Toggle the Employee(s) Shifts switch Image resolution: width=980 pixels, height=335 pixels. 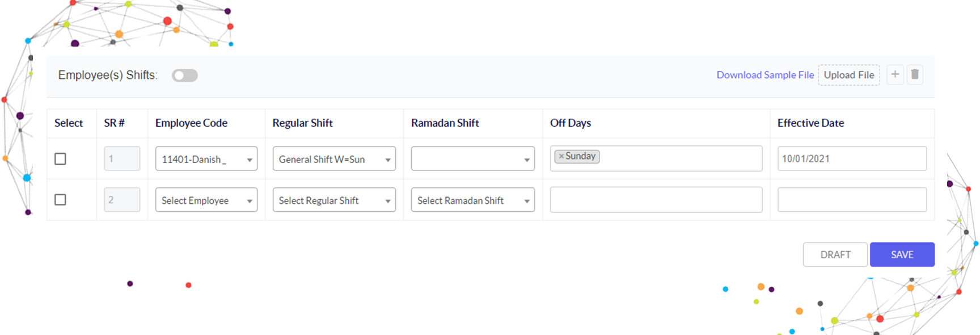(x=185, y=76)
